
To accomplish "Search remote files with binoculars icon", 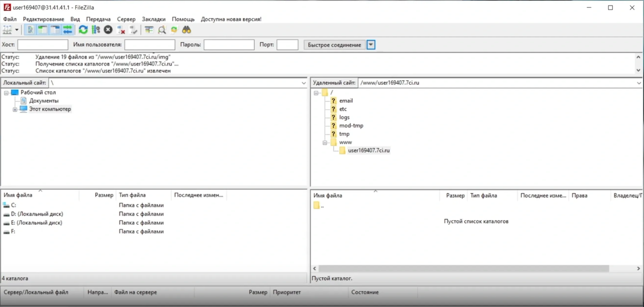I will point(186,30).
